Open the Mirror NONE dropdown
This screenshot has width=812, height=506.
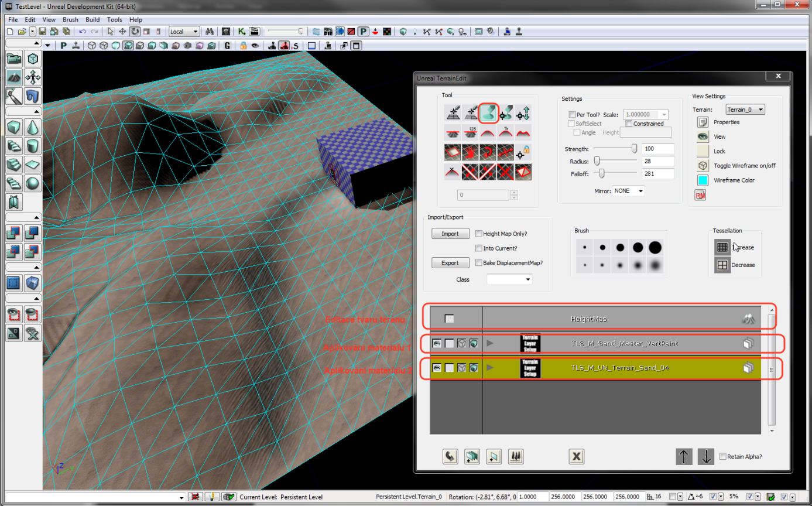[x=628, y=191]
